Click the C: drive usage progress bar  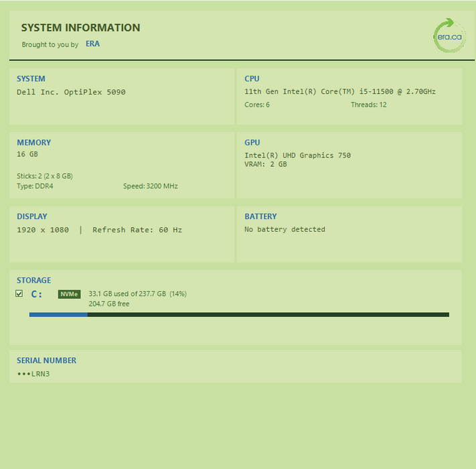239,315
